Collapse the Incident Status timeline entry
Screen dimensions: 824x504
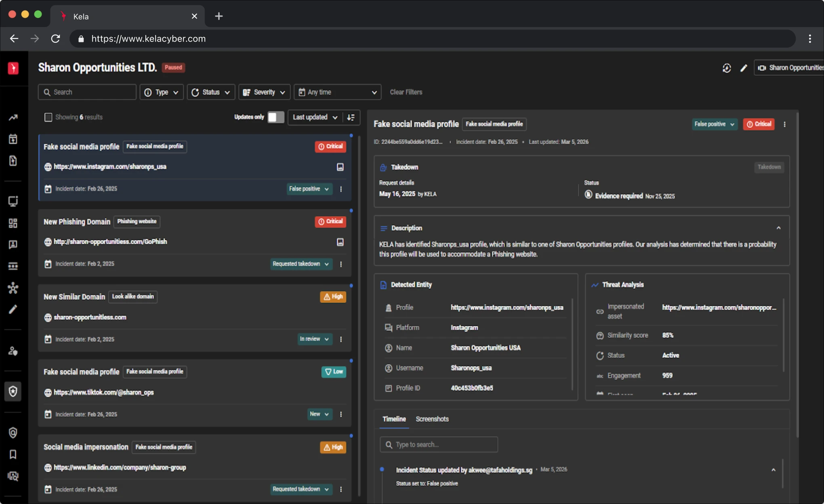(774, 470)
